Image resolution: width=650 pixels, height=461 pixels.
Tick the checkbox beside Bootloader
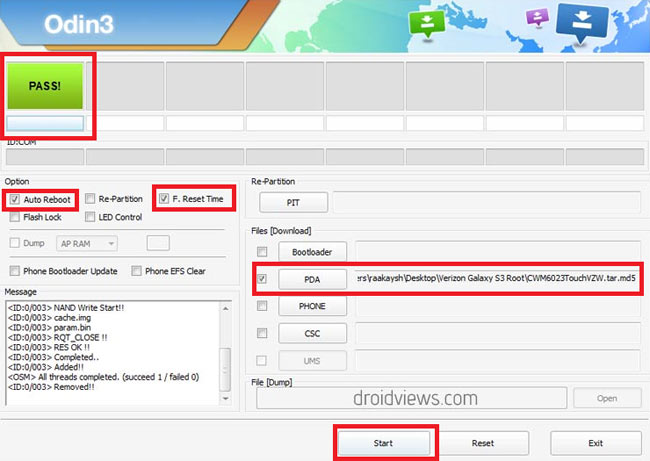pos(262,252)
